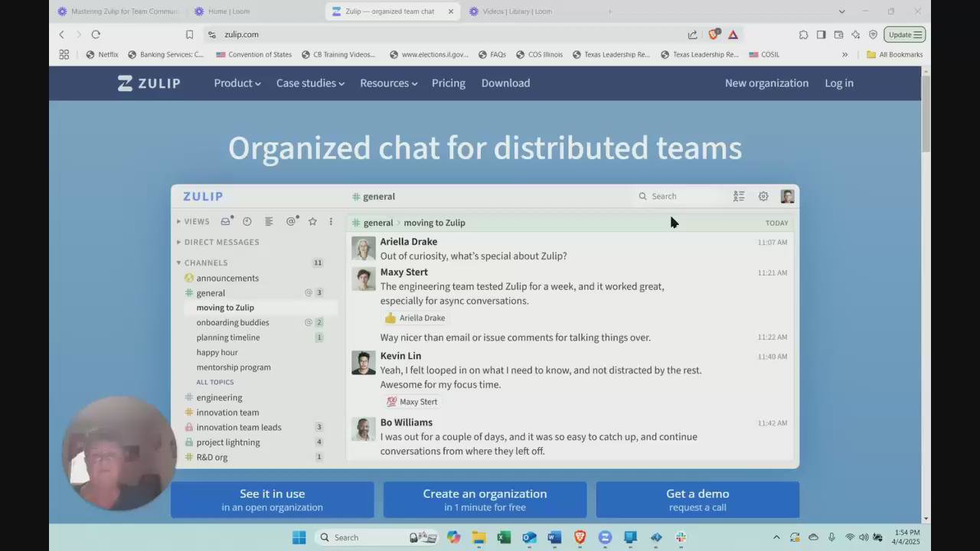This screenshot has width=980, height=551.
Task: Click the profile avatar in Zulip preview
Action: pyautogui.click(x=787, y=197)
